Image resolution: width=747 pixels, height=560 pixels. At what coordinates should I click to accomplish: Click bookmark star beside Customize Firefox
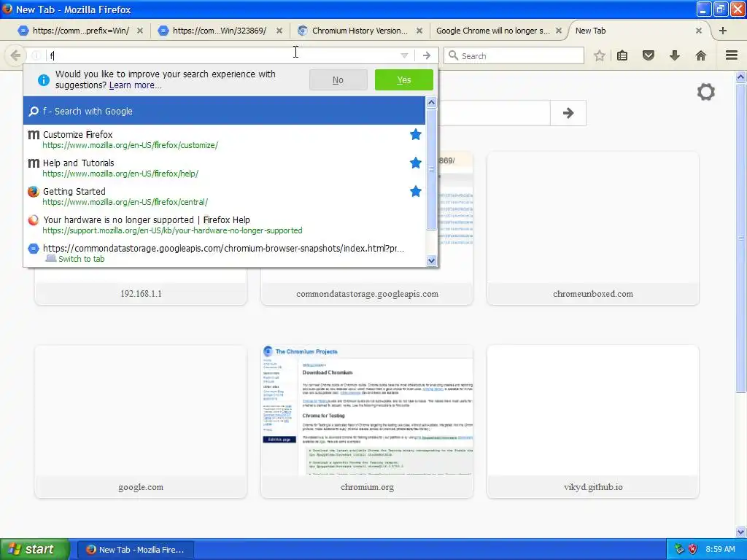point(415,135)
